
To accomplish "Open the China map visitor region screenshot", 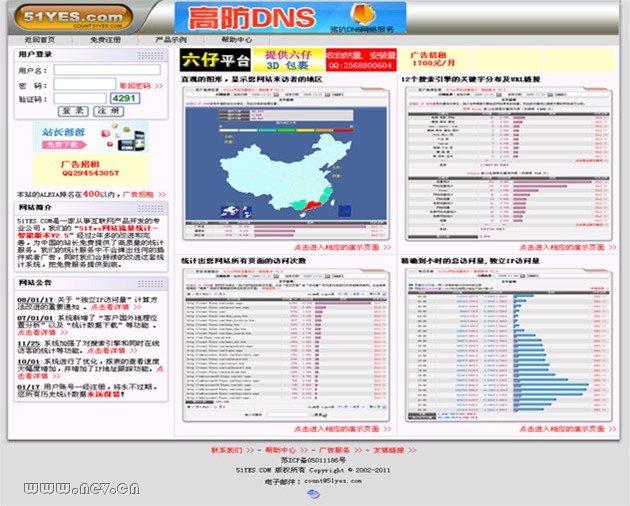I will 286,164.
